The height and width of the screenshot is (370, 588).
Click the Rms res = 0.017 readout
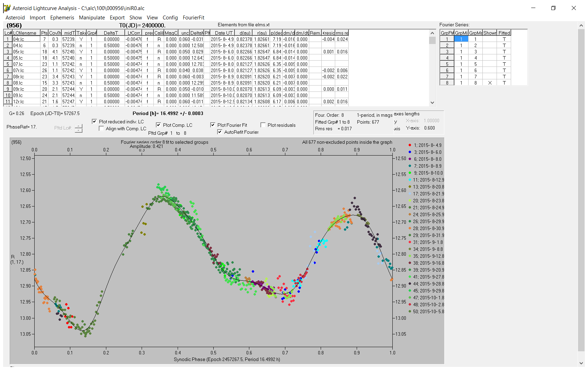(x=333, y=129)
